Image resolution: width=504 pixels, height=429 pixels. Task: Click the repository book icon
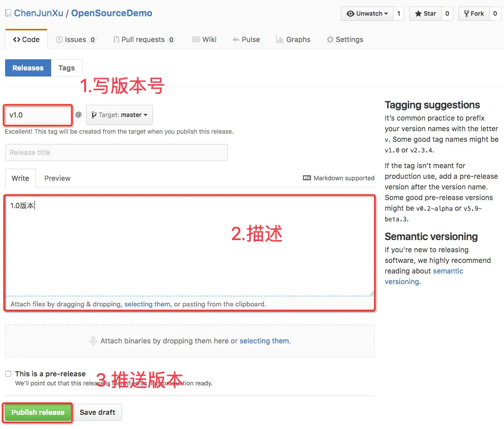pyautogui.click(x=8, y=13)
